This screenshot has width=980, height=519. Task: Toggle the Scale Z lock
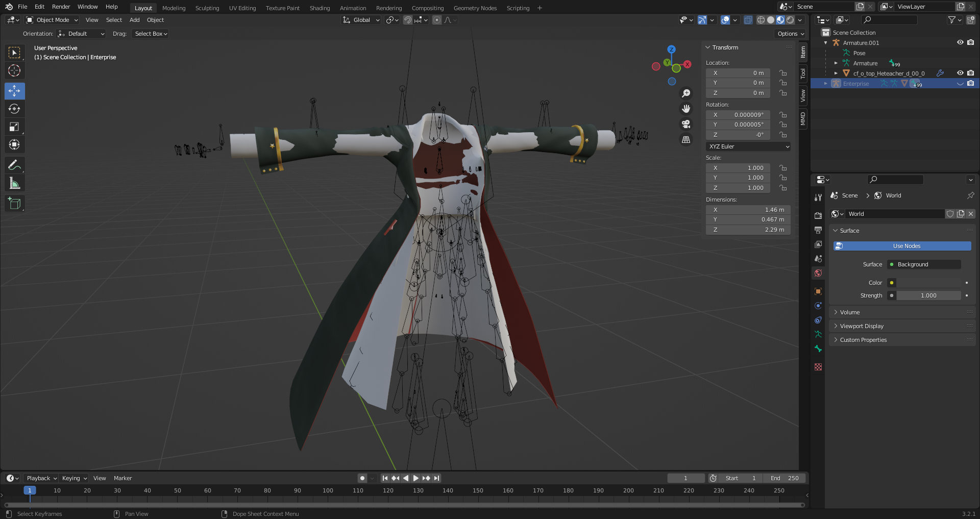coord(783,188)
